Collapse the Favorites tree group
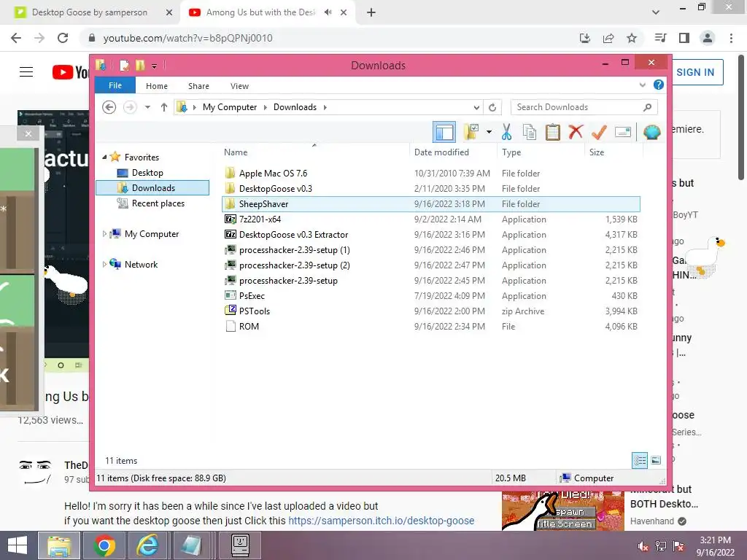This screenshot has height=560, width=747. pyautogui.click(x=104, y=157)
